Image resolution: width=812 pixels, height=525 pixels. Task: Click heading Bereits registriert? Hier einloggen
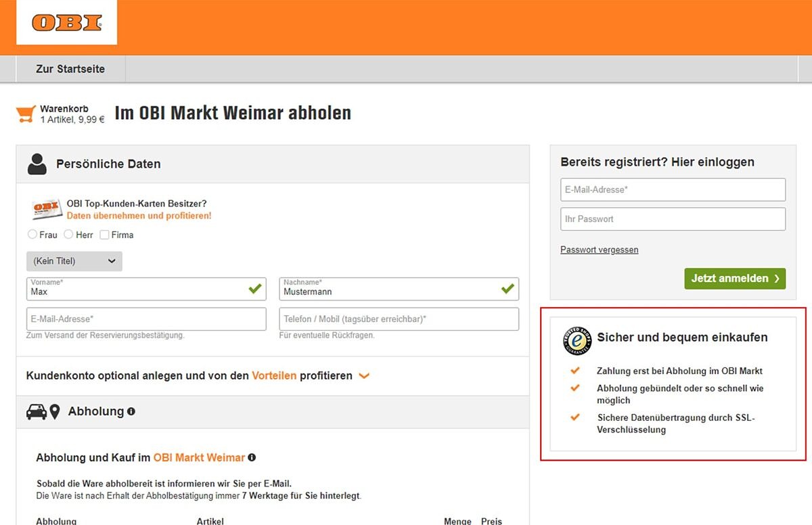point(657,162)
